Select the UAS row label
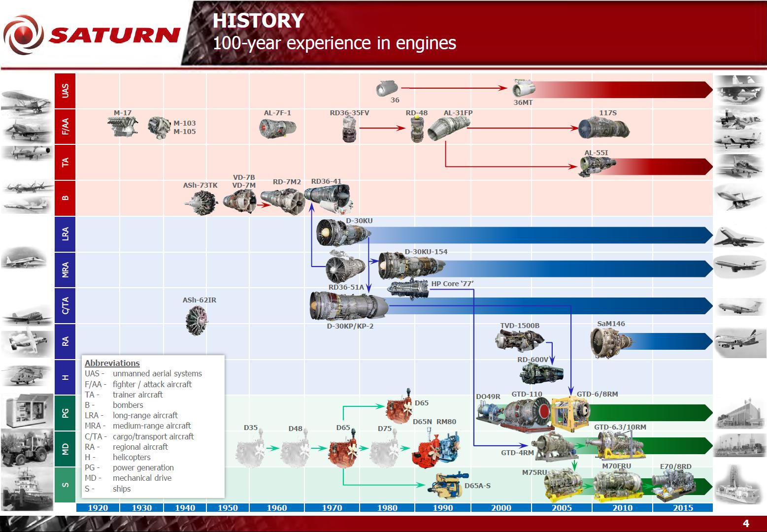 [65, 91]
